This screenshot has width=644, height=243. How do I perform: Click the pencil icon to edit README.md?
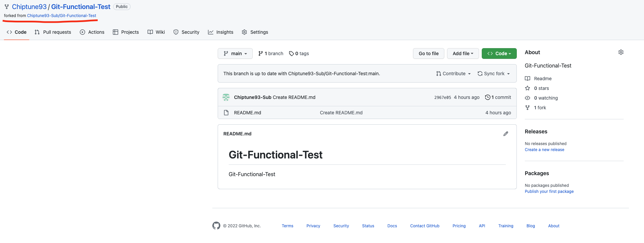(506, 134)
